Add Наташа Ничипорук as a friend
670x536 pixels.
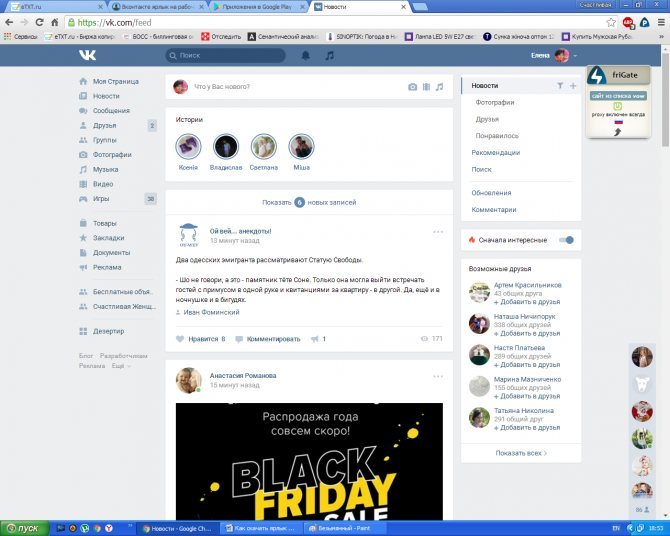point(527,333)
